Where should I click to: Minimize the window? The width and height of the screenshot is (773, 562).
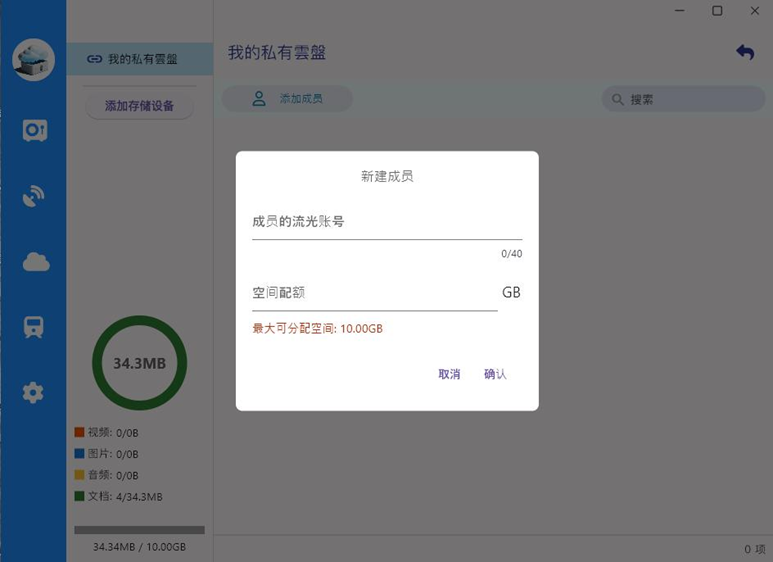(680, 10)
